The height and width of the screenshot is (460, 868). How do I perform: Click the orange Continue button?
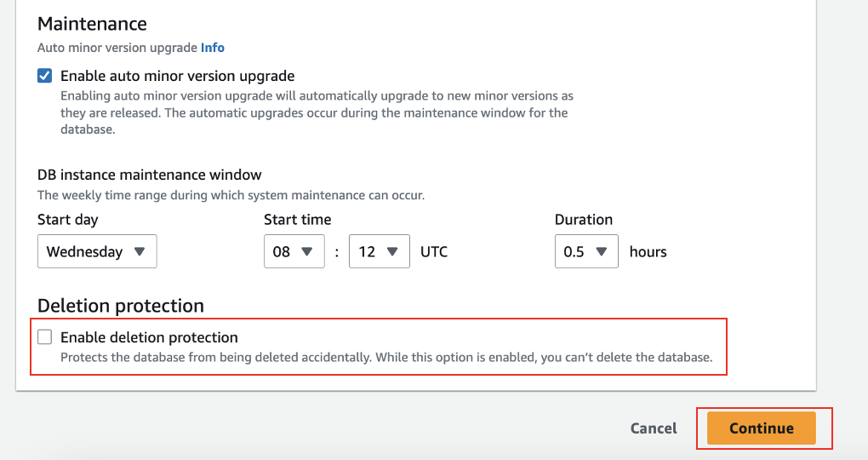pos(761,428)
